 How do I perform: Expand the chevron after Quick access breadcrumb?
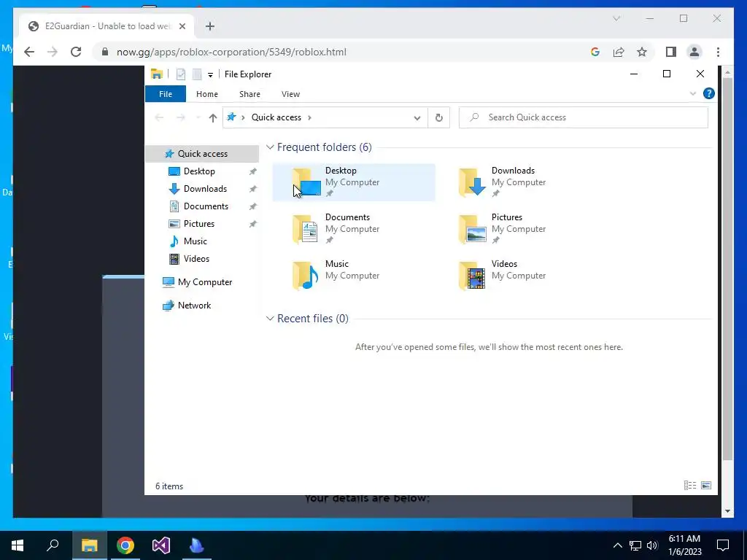pos(309,117)
